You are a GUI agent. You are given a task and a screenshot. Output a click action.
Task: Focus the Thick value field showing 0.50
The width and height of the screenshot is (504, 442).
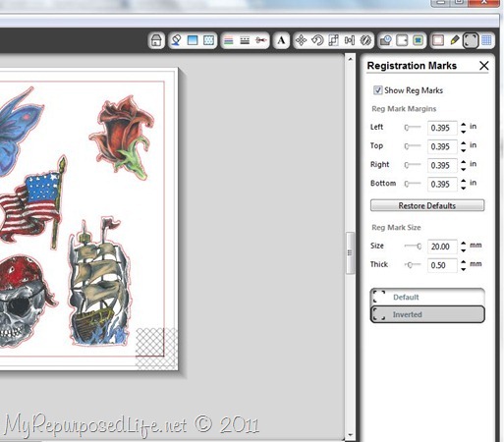(x=442, y=265)
